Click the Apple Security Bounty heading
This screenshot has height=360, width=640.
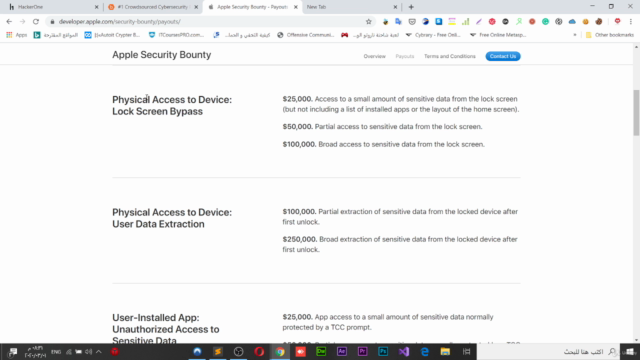tap(162, 55)
